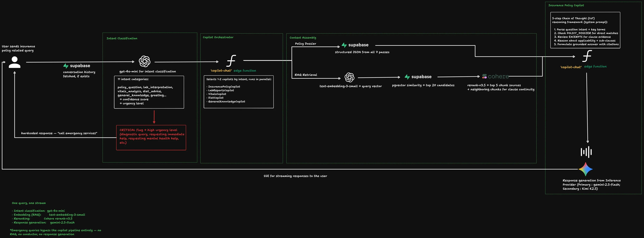Select the red CRITICAL flag box
Screen dimensions: 644x238
pyautogui.click(x=151, y=137)
